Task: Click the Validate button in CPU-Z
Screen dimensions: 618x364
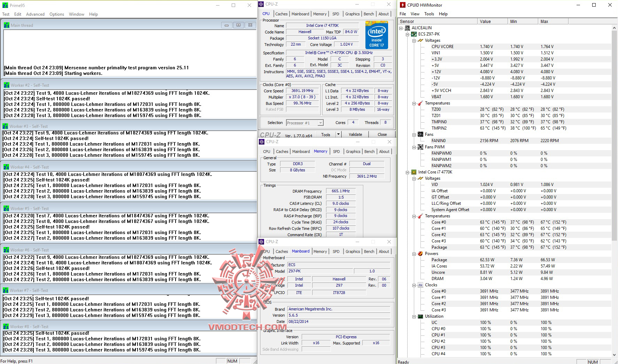Action: (x=355, y=134)
